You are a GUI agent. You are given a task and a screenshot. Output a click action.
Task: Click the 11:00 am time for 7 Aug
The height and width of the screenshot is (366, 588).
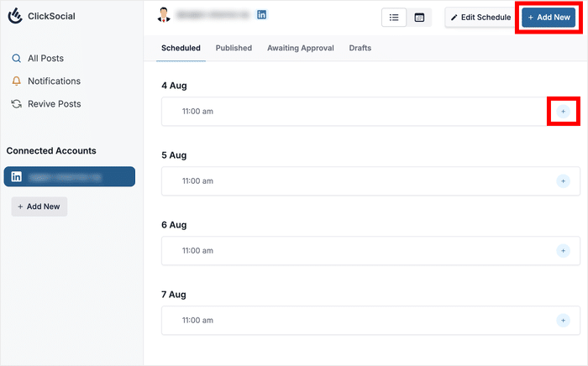pos(197,321)
